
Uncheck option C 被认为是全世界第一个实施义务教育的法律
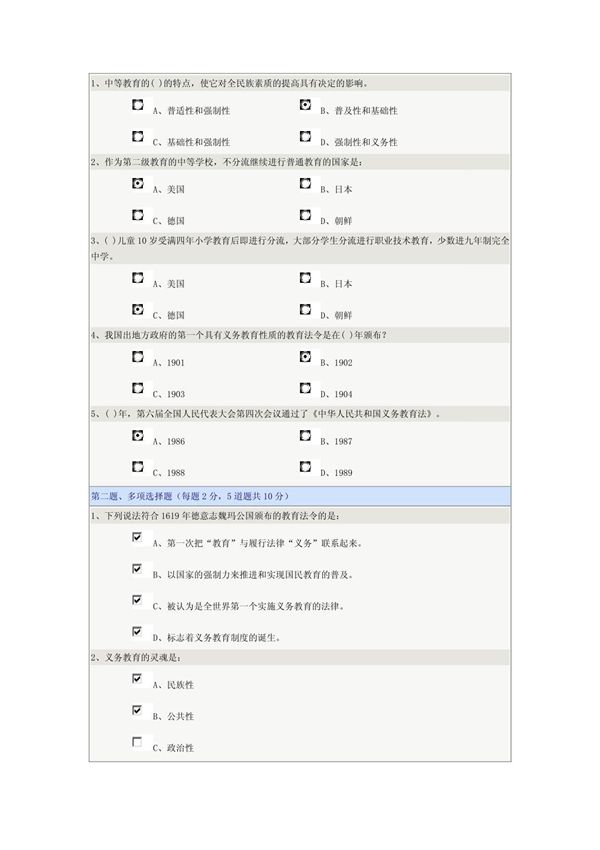pos(135,598)
